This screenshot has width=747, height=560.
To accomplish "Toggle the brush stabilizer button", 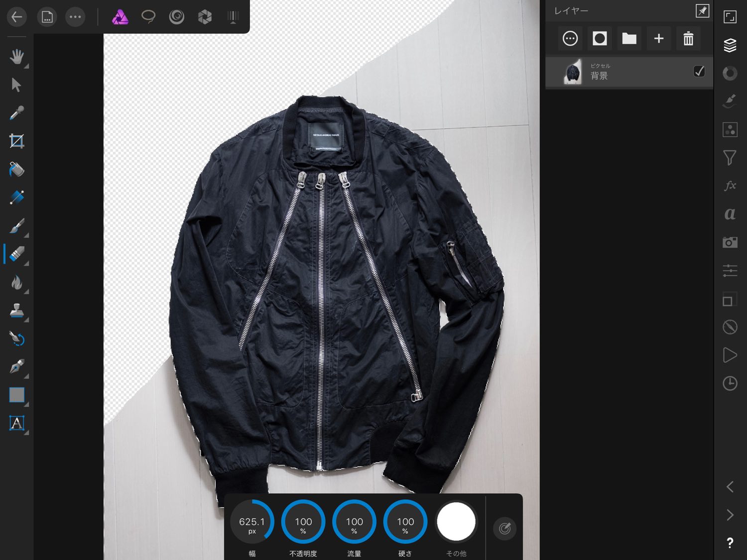I will click(x=504, y=528).
